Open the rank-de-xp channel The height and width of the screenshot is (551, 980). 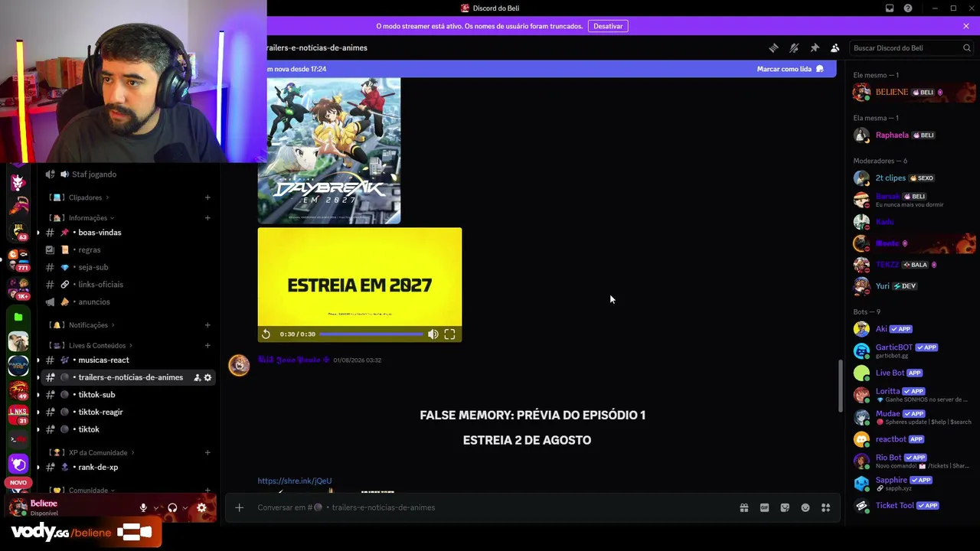pos(127,467)
